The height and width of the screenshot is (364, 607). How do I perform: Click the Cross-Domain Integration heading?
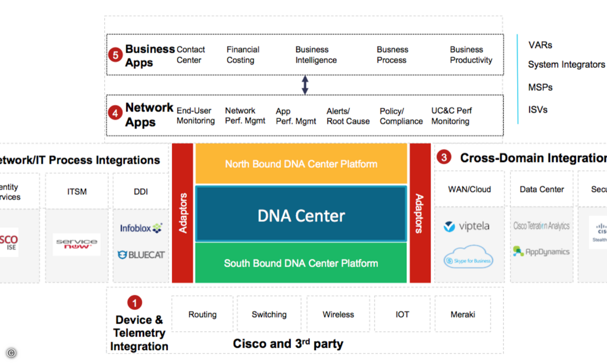click(x=533, y=158)
